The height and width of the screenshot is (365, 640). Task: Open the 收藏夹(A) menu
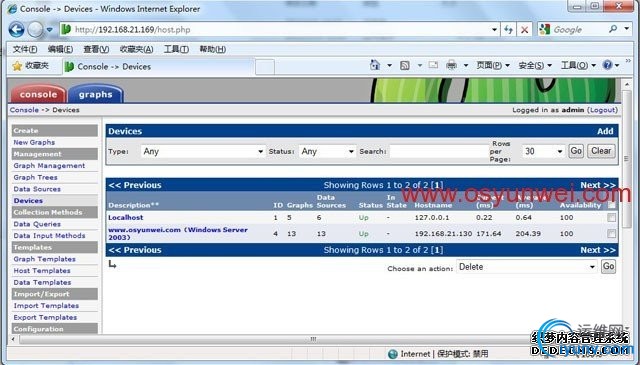coord(136,49)
